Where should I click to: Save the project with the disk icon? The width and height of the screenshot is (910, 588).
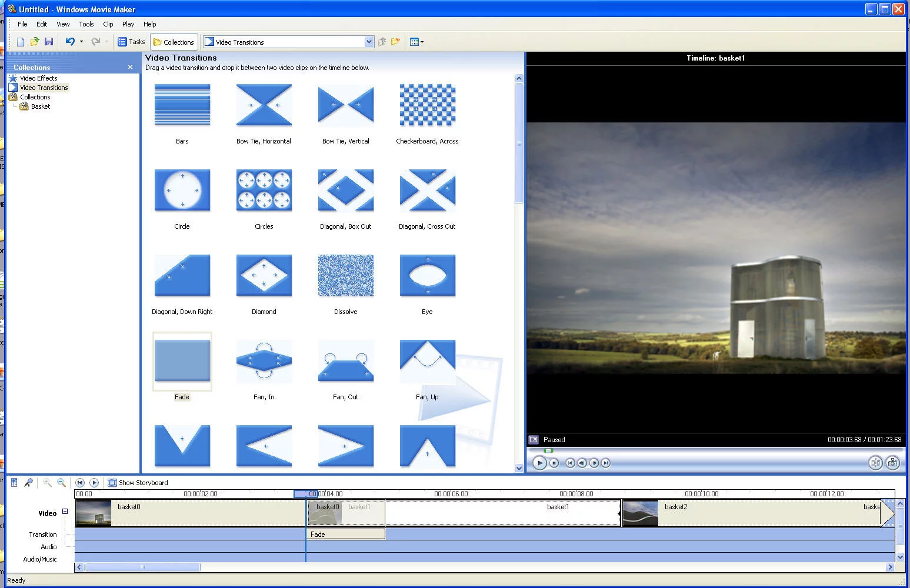point(49,41)
